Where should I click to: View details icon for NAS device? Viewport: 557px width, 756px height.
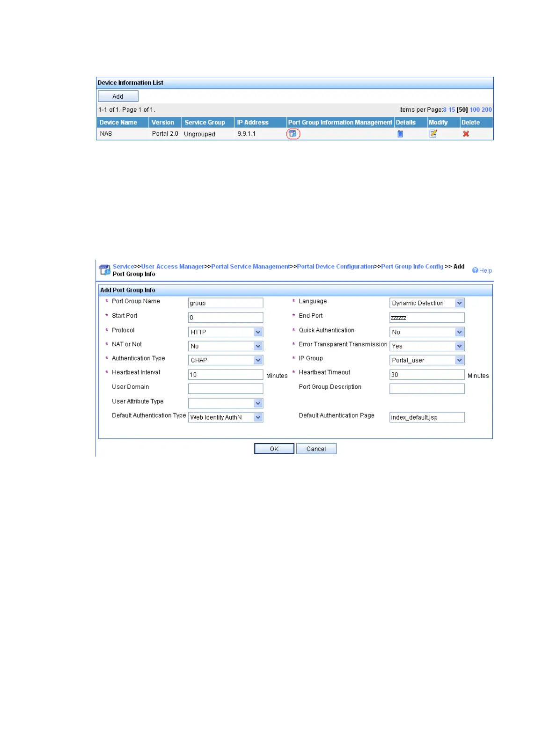tap(400, 134)
